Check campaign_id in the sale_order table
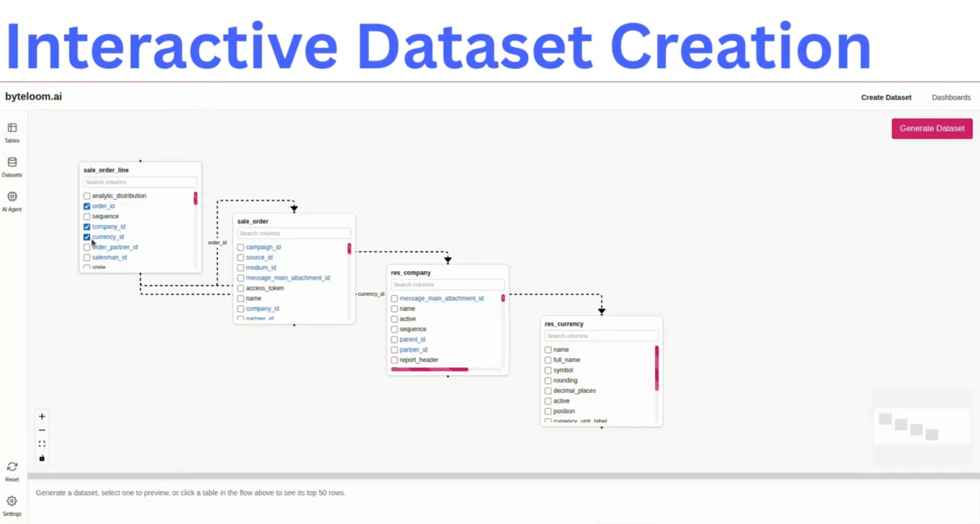 (x=240, y=247)
